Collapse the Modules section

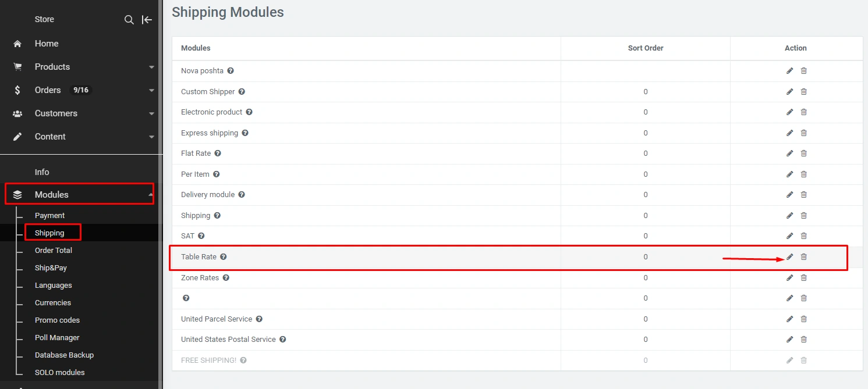tap(151, 195)
